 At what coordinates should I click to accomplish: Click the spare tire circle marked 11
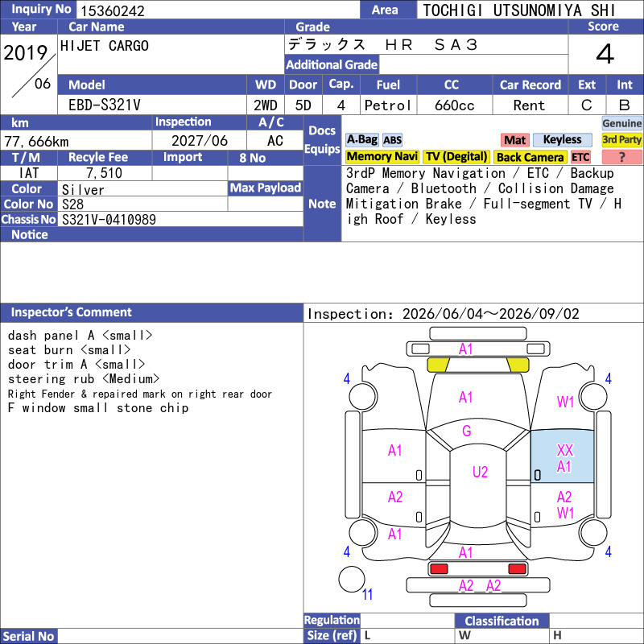[352, 579]
